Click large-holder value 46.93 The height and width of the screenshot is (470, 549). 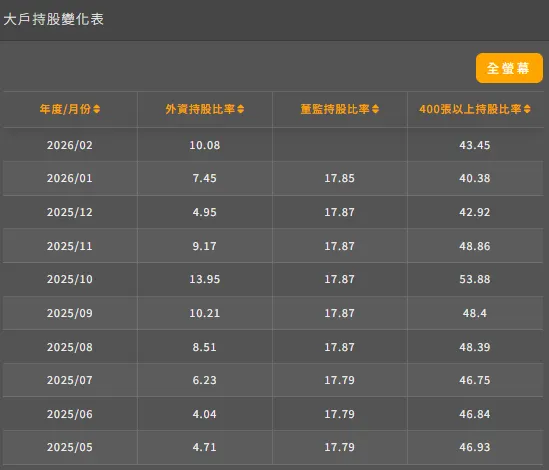pyautogui.click(x=474, y=447)
